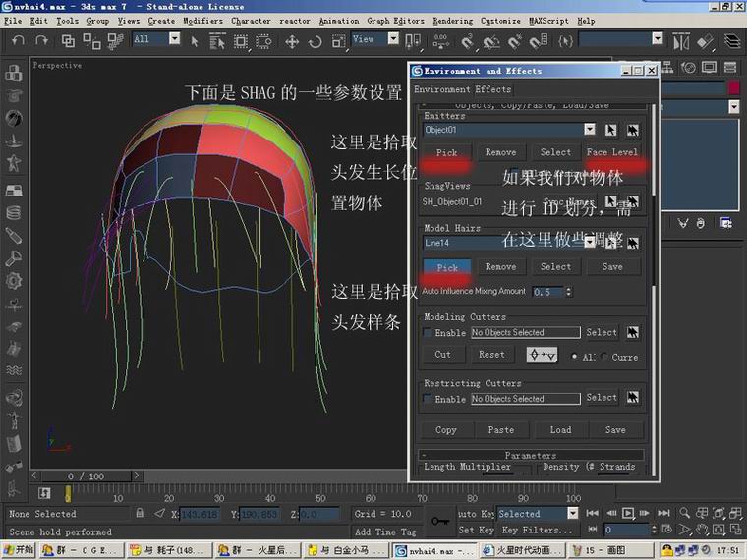Toggle the 3D Snaps icon
The height and width of the screenshot is (560, 747).
point(467,42)
